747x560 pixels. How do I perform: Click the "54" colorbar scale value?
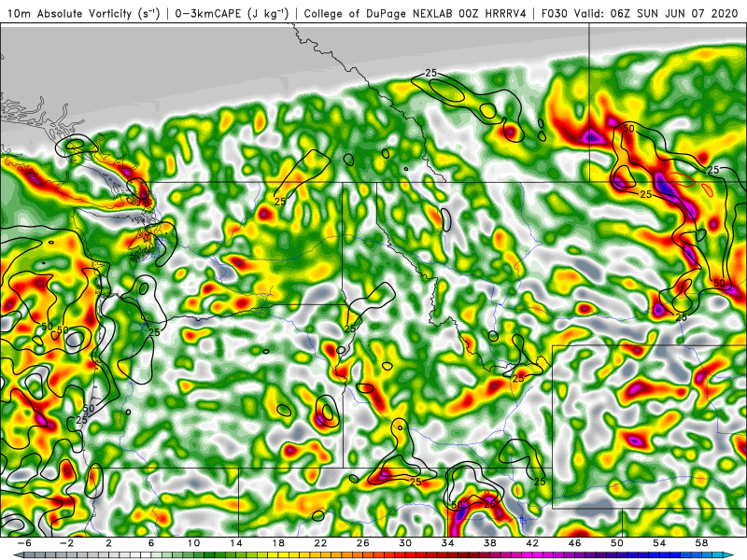pyautogui.click(x=659, y=543)
